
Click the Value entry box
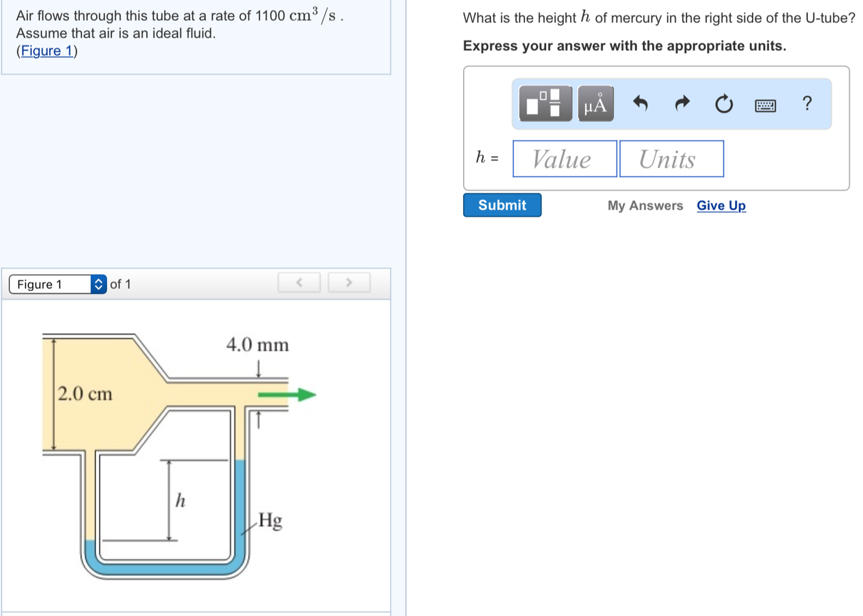[x=564, y=159]
